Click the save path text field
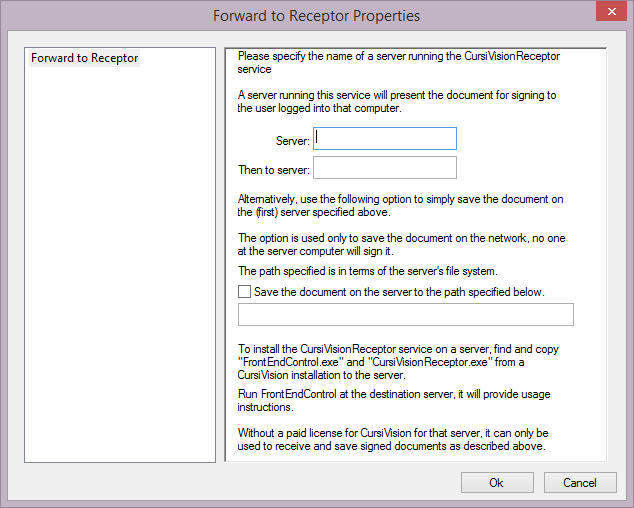Screen dimensions: 634x508 click(x=405, y=315)
